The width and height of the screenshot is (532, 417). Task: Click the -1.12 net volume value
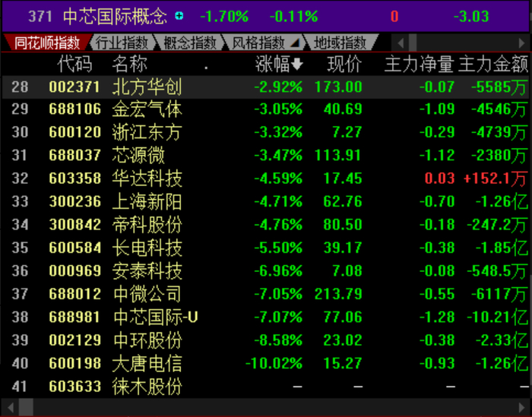point(437,155)
